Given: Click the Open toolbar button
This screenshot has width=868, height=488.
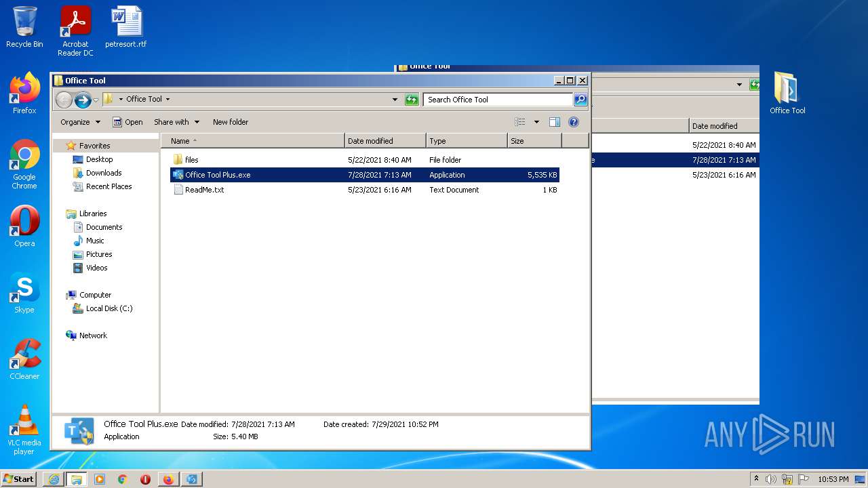Looking at the screenshot, I should click(x=127, y=122).
